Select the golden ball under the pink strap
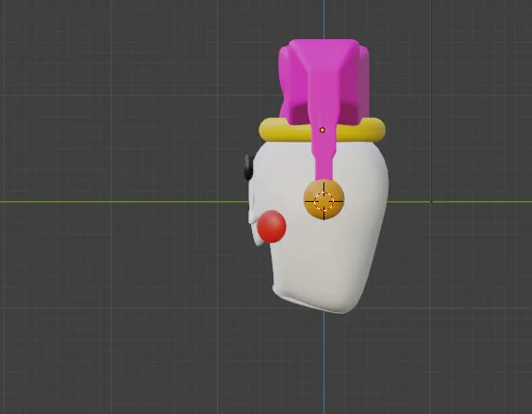This screenshot has height=414, width=532. click(324, 200)
